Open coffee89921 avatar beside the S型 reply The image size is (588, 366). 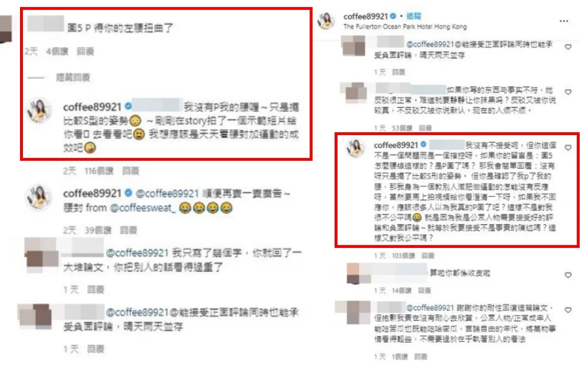click(x=39, y=111)
